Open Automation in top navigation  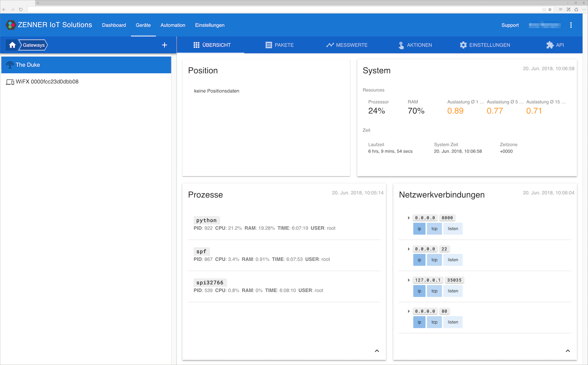(x=173, y=25)
